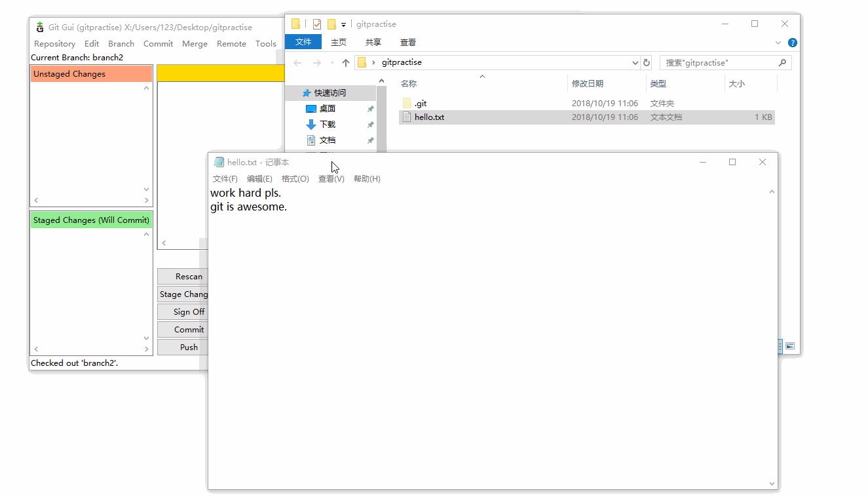Open Notepad's 查看(V) menu

331,179
